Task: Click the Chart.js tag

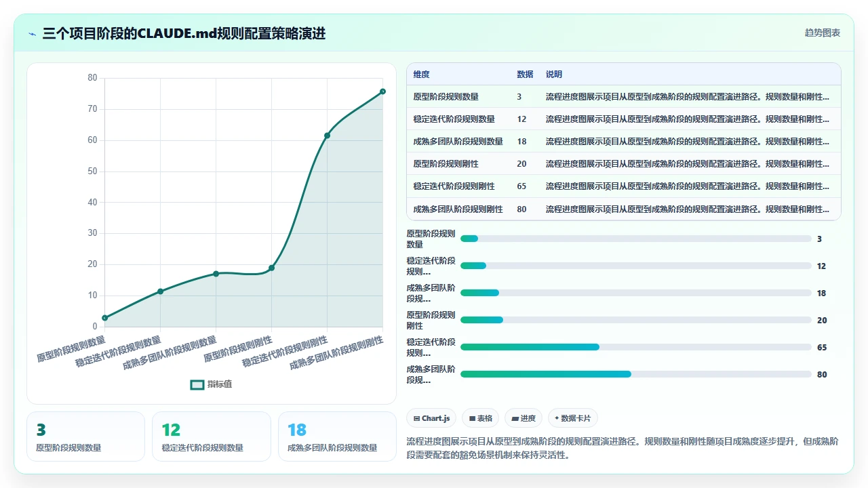Action: pyautogui.click(x=431, y=418)
